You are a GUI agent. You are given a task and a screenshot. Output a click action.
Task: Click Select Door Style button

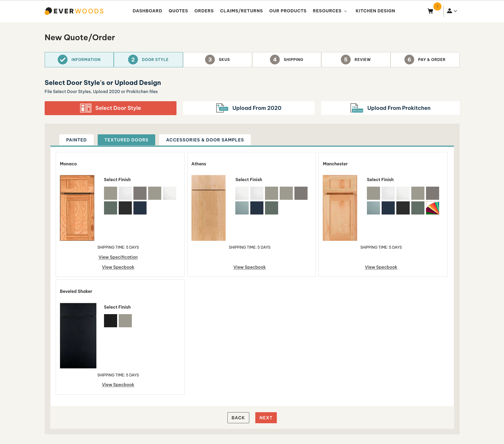pyautogui.click(x=110, y=108)
